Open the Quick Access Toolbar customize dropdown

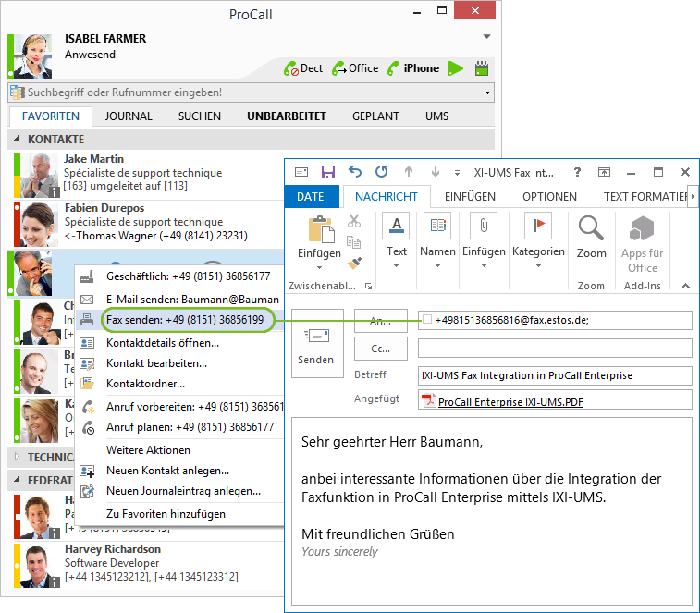(x=457, y=173)
